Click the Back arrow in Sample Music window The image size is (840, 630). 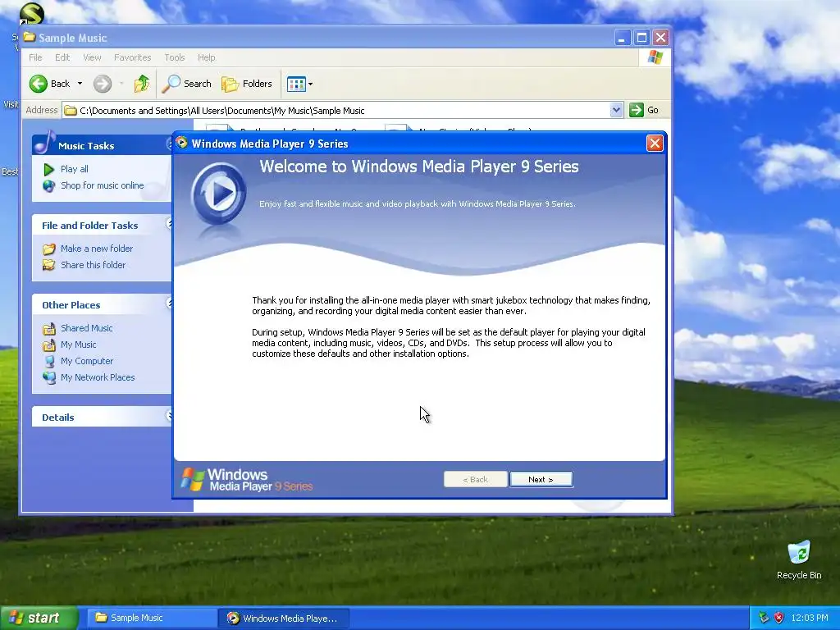tap(50, 84)
